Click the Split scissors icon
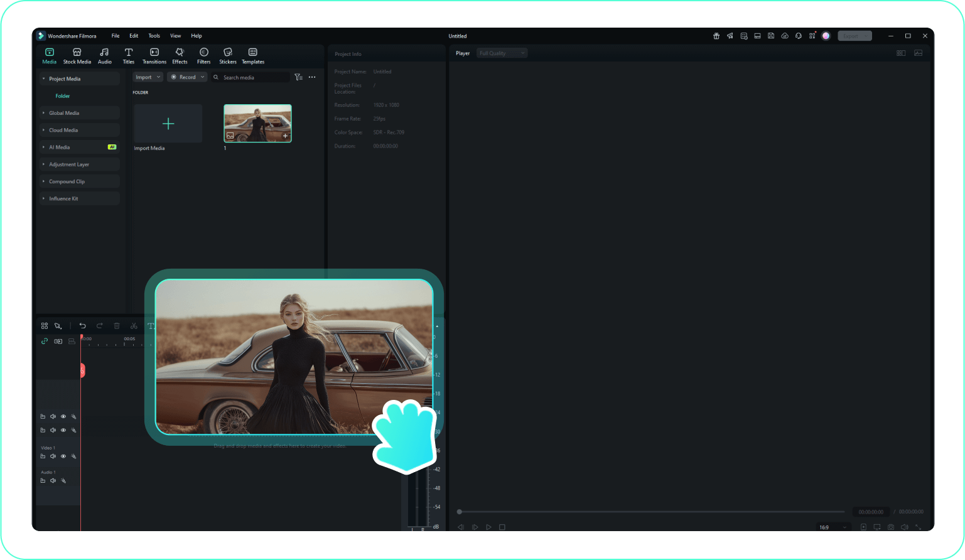The image size is (965, 560). (134, 326)
